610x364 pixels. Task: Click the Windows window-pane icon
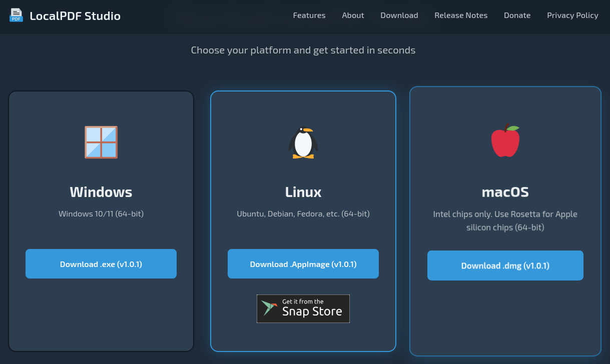101,142
